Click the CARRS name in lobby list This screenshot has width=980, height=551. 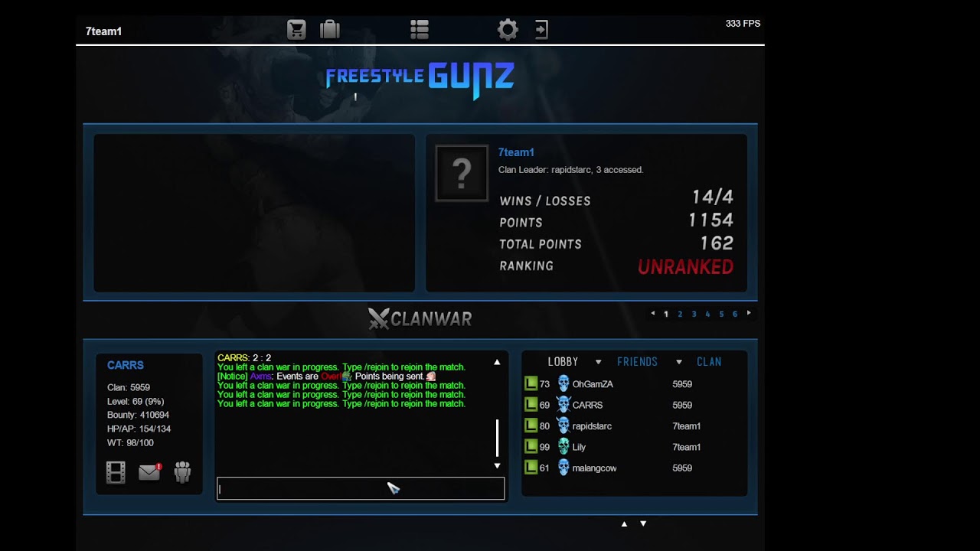[x=587, y=405]
